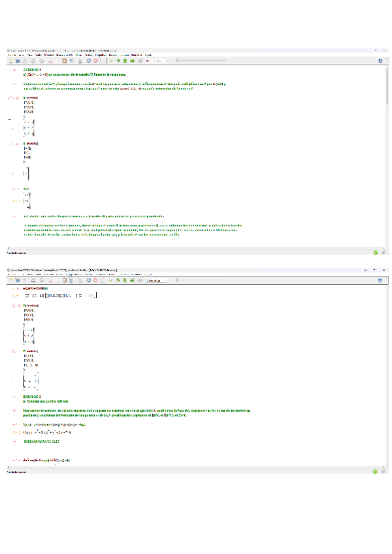Viewport: 392px width, 554px height.
Task: Collapse the EJERCICIO 1 title cell
Action: point(14,69)
